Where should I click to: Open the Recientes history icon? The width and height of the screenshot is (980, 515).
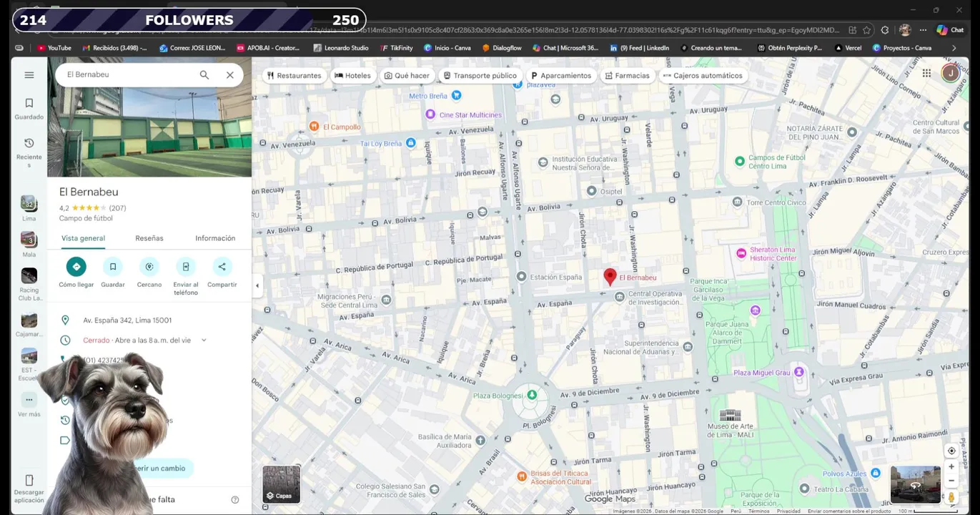click(x=29, y=143)
